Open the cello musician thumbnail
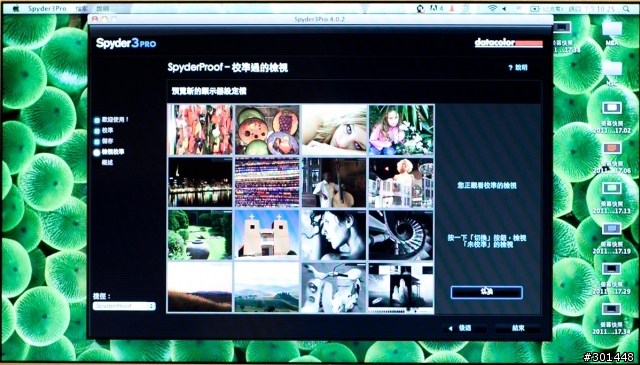Viewport: 640px width, 365px height. (334, 182)
